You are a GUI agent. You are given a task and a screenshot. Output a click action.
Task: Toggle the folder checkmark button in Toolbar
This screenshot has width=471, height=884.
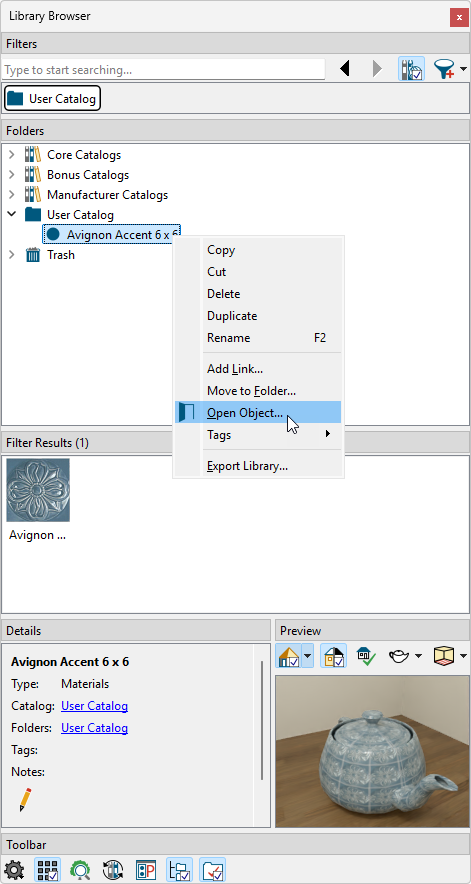point(213,870)
